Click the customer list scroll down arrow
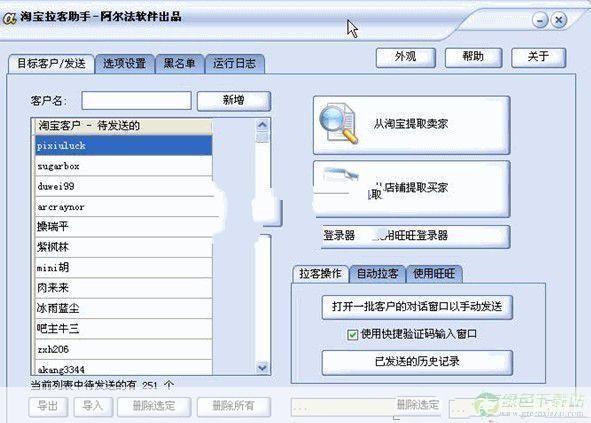This screenshot has width=591, height=423. pos(262,367)
